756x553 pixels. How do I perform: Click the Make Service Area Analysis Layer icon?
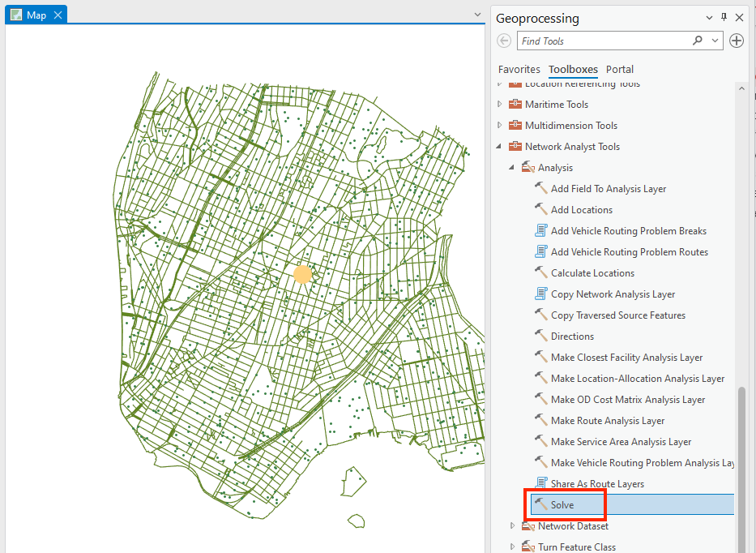point(541,441)
